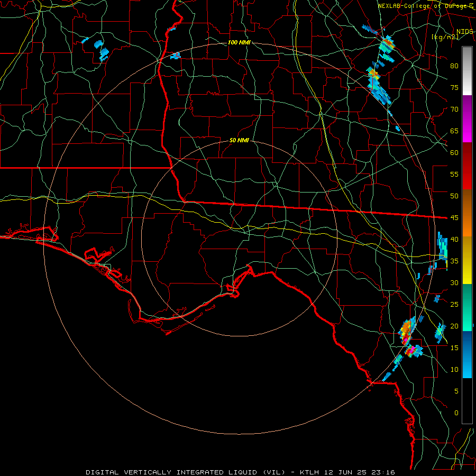Click the 55 value on the color scale
The width and height of the screenshot is (476, 476).
click(x=454, y=174)
